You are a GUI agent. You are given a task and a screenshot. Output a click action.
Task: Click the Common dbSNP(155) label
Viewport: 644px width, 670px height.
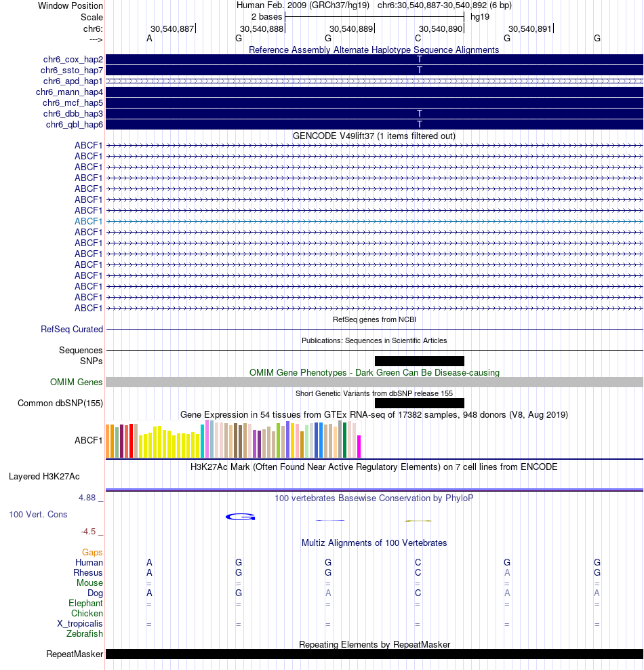pyautogui.click(x=60, y=403)
